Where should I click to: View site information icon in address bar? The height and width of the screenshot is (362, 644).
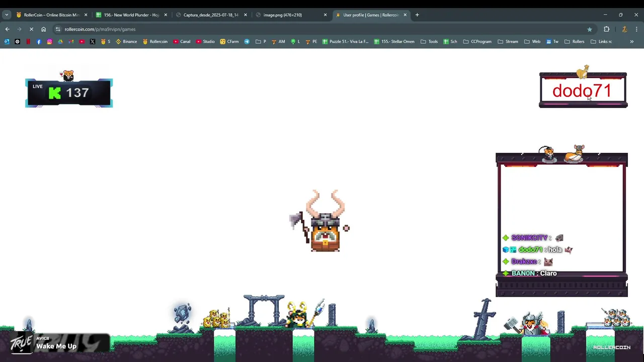[x=58, y=29]
